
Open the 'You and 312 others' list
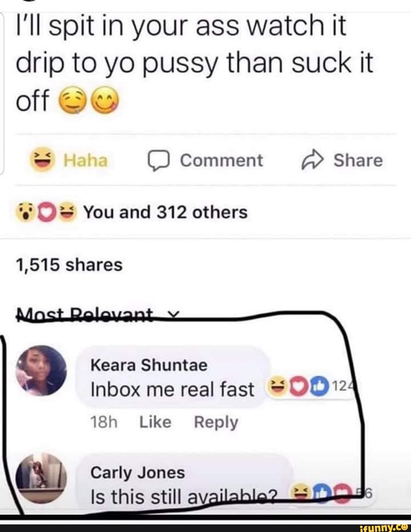pos(165,212)
